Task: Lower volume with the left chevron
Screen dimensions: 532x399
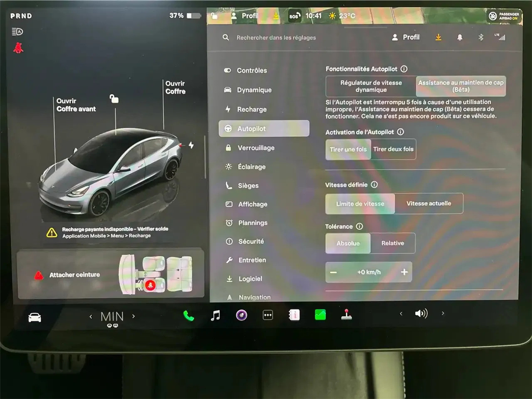Action: click(401, 314)
